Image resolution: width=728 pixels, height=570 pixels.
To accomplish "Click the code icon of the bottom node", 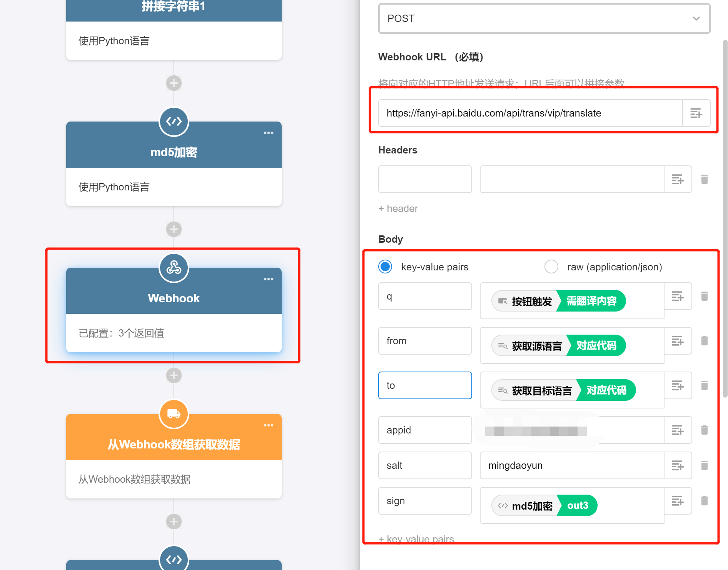I will (x=174, y=558).
